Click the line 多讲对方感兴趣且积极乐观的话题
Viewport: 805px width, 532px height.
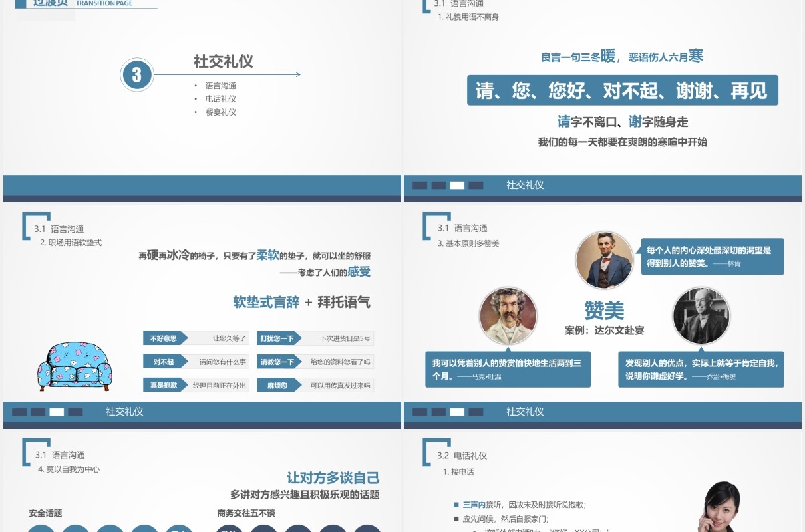click(x=305, y=495)
